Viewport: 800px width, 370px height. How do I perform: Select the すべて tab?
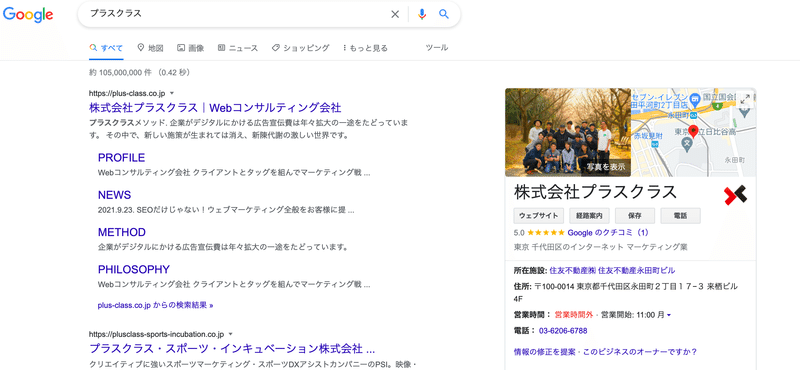click(106, 48)
